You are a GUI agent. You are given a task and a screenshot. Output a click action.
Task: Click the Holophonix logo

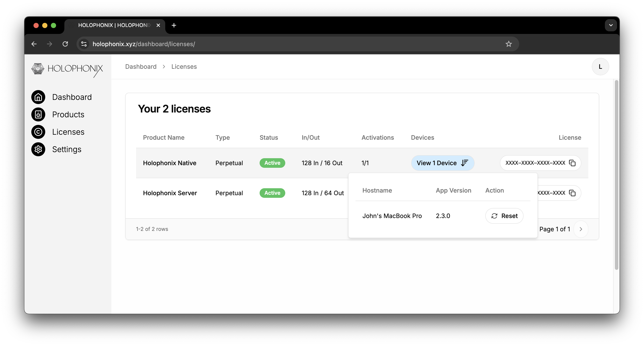[67, 69]
